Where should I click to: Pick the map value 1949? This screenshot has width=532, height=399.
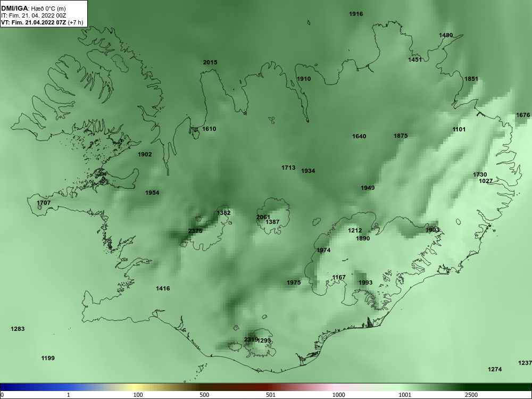(x=368, y=188)
